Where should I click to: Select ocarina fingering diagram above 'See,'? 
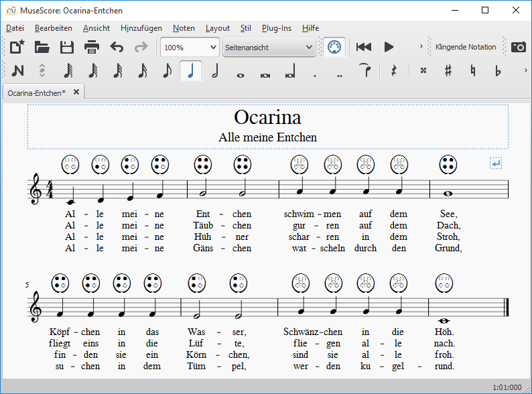point(448,165)
